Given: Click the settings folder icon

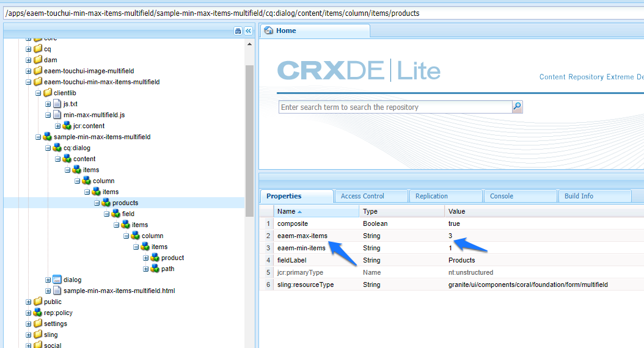Looking at the screenshot, I should pos(38,324).
